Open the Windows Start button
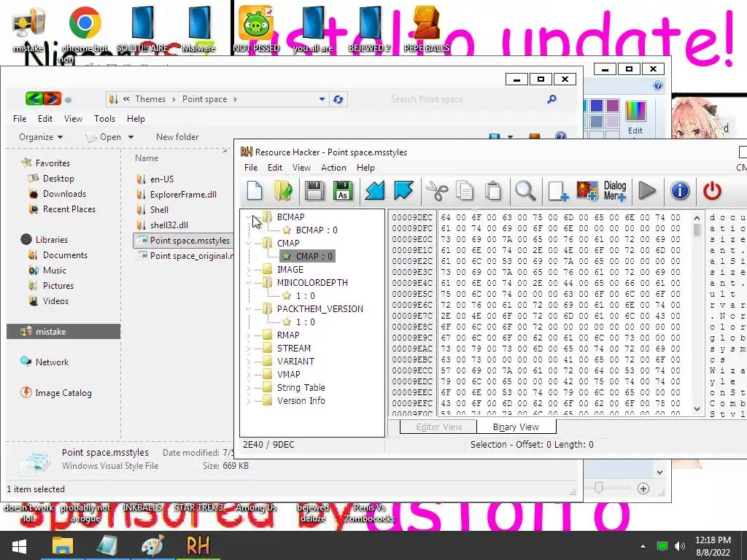This screenshot has height=560, width=747. click(x=19, y=545)
